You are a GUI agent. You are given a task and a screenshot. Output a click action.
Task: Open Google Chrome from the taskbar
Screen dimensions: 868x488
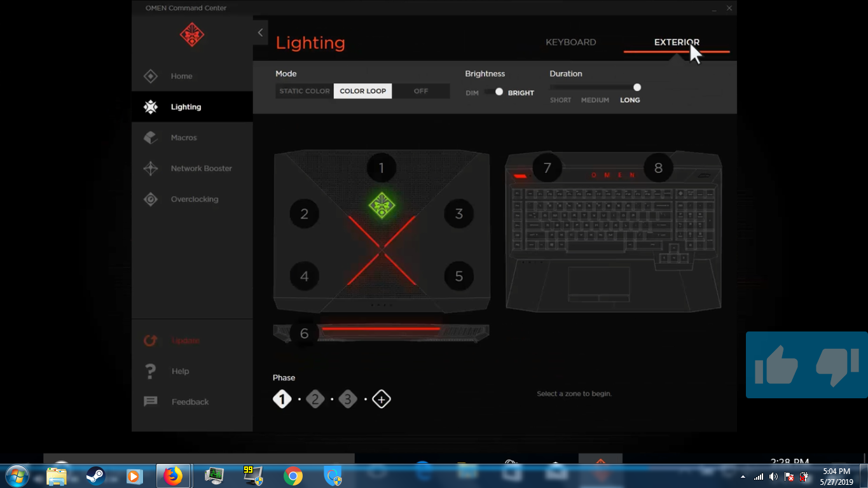[x=293, y=476]
